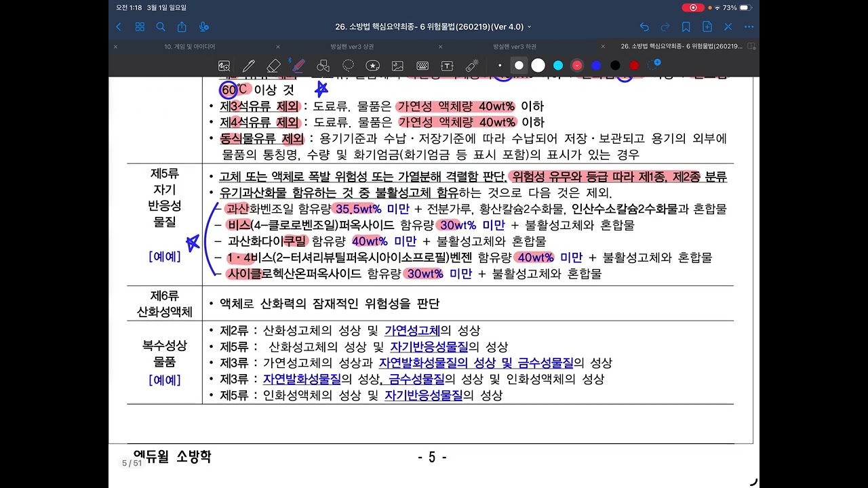The width and height of the screenshot is (868, 488).
Task: Open 자기반응성물질 link in last 제5류 row
Action: point(424,396)
